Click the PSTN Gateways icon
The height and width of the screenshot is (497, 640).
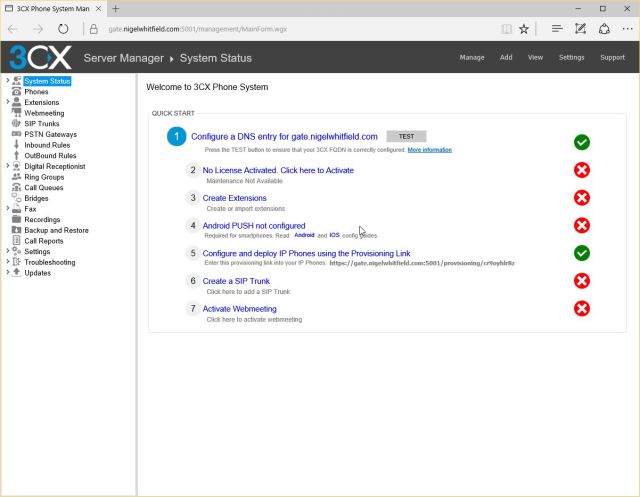(16, 134)
